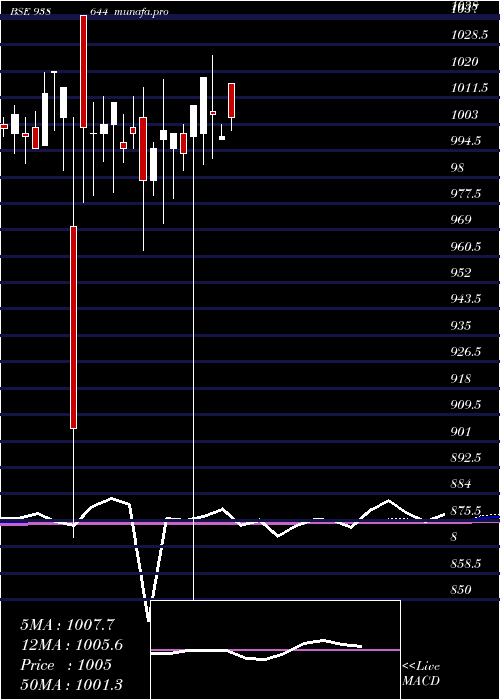Click the 943.5 price axis label
The width and height of the screenshot is (500, 700).
click(x=466, y=299)
